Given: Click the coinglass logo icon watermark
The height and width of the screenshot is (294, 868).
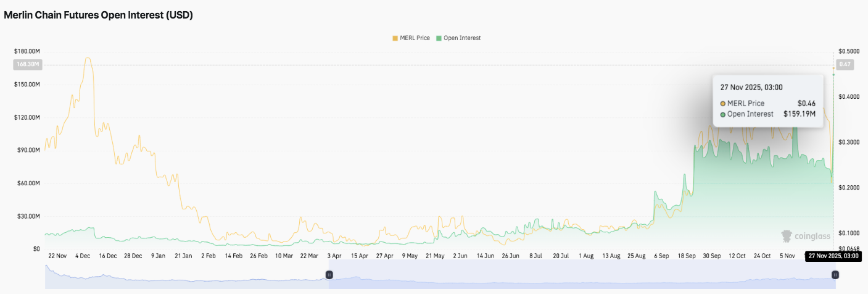Looking at the screenshot, I should [x=786, y=235].
